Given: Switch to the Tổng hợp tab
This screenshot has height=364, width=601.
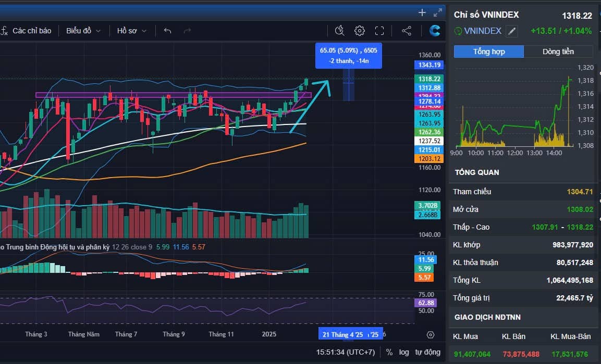Looking at the screenshot, I should pos(489,51).
